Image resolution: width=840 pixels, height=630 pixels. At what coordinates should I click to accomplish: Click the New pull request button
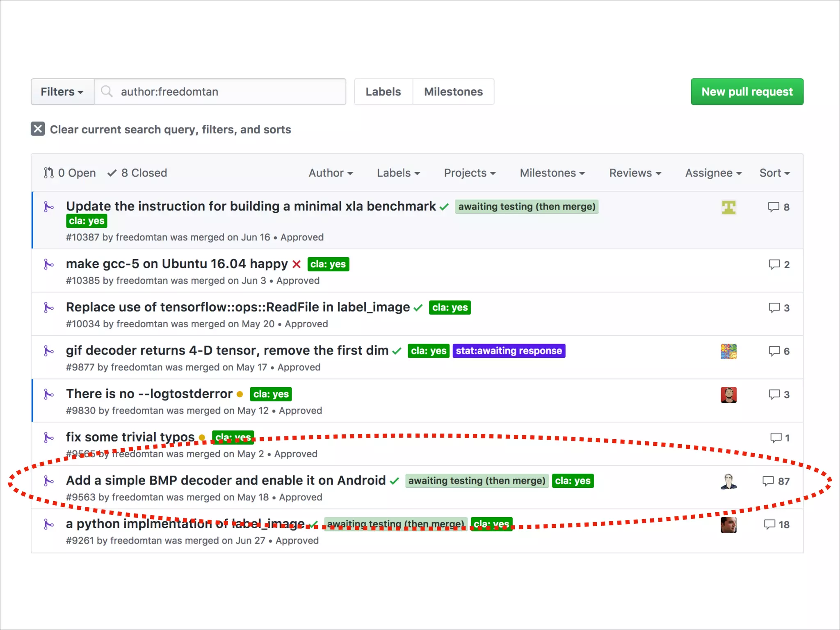747,91
